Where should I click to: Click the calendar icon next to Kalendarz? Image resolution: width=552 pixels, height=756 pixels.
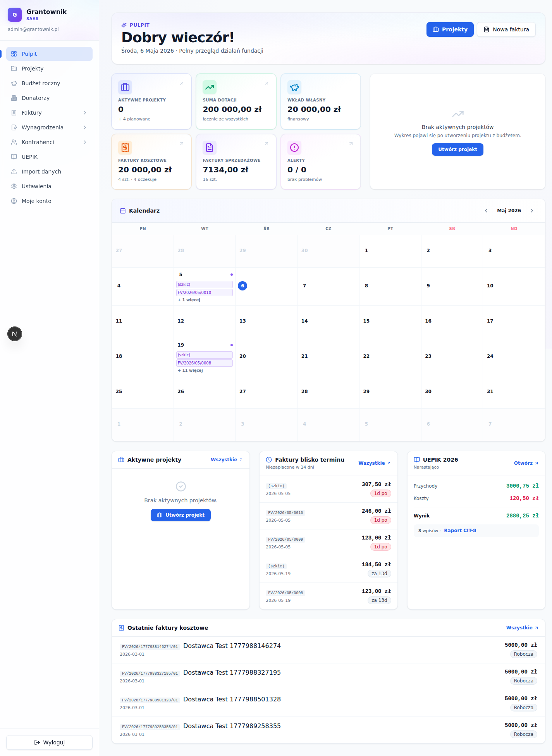pyautogui.click(x=123, y=211)
